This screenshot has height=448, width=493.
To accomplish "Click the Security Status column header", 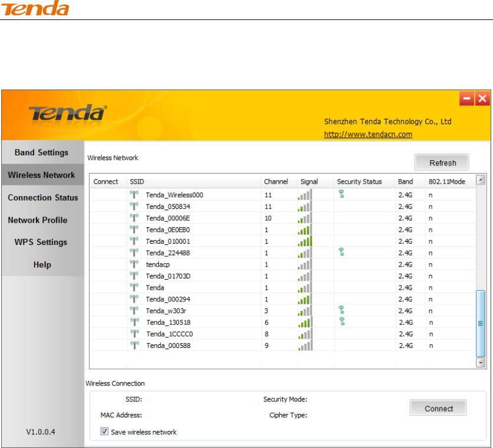I will [x=364, y=181].
